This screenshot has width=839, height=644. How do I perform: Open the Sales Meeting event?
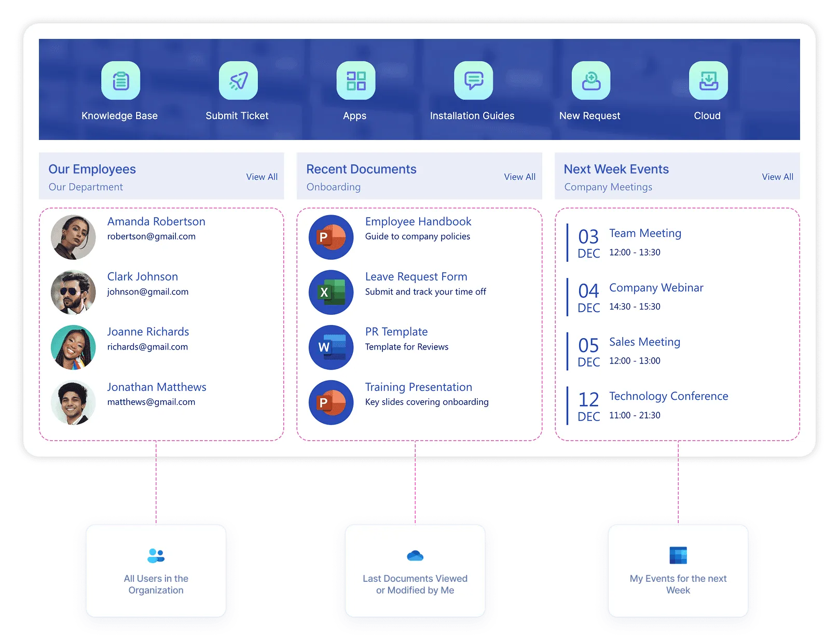click(x=644, y=342)
